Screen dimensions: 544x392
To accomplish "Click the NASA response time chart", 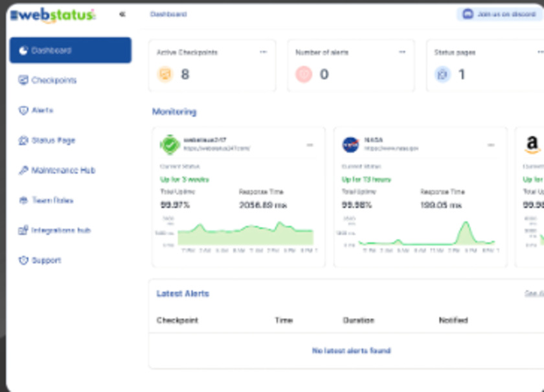I will (427, 233).
